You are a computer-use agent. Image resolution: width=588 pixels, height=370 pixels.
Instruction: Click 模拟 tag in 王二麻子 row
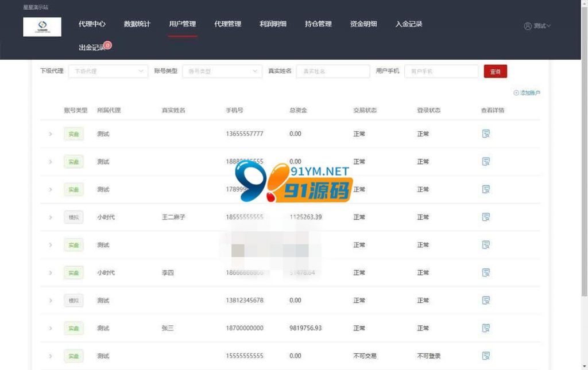click(73, 217)
